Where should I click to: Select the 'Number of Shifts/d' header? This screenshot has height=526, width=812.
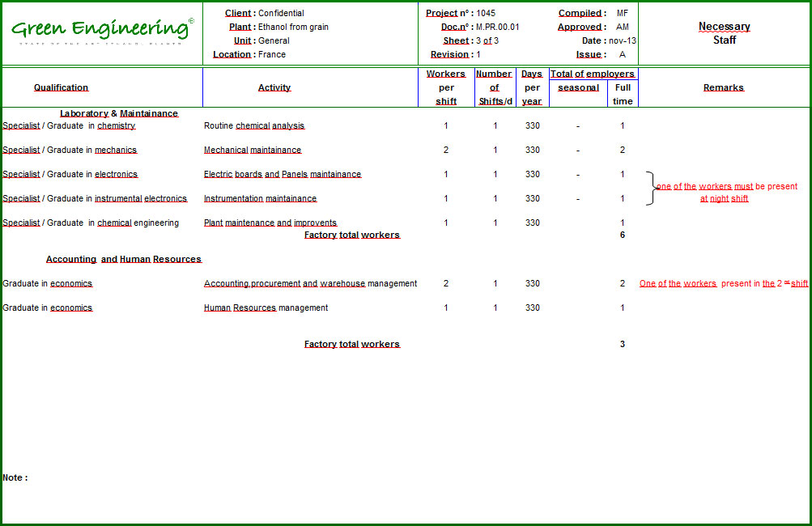click(x=495, y=87)
